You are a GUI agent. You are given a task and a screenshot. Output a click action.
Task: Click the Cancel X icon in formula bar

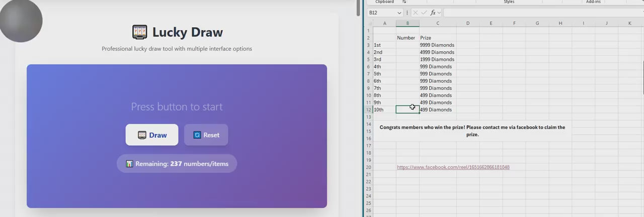click(x=416, y=13)
